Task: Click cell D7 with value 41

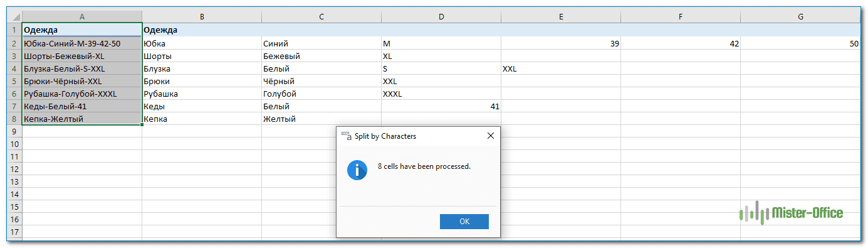Action: click(441, 107)
